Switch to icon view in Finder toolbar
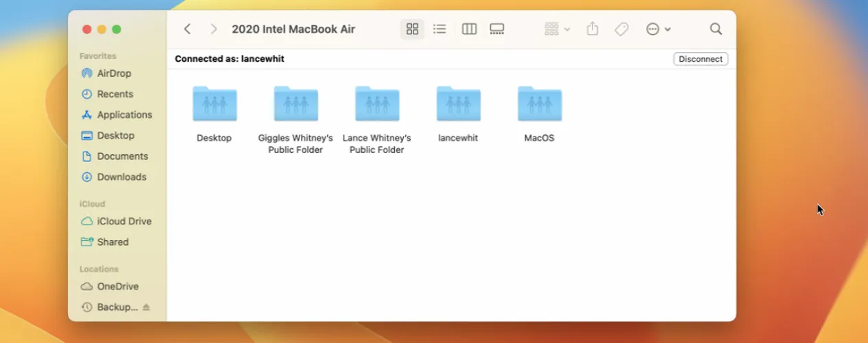868x343 pixels. coord(412,29)
